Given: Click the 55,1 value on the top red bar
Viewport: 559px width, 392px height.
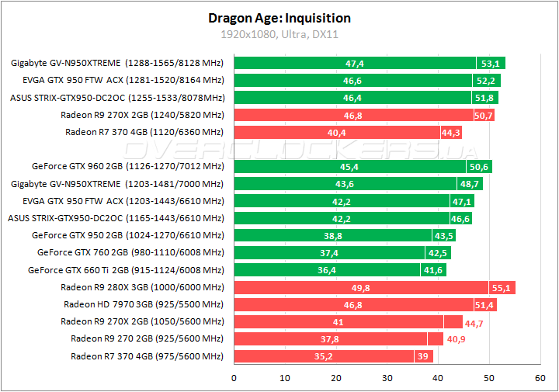Looking at the screenshot, I should tap(502, 287).
